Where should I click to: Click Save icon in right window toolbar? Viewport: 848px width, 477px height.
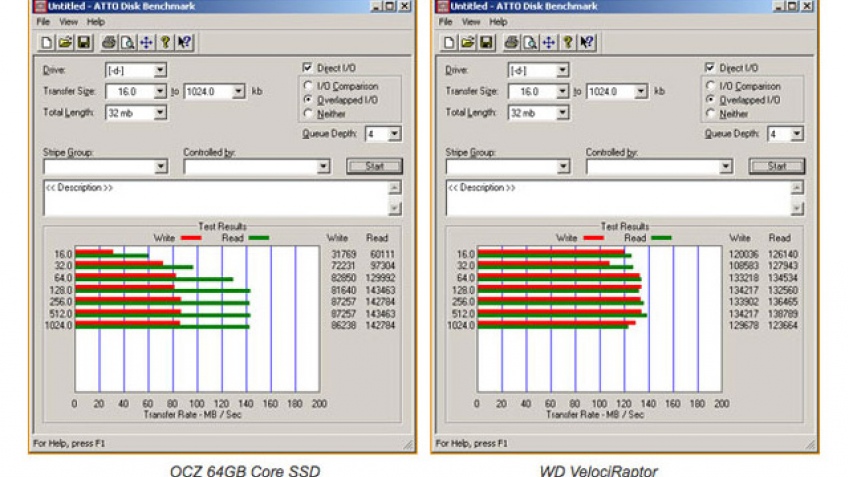(486, 42)
